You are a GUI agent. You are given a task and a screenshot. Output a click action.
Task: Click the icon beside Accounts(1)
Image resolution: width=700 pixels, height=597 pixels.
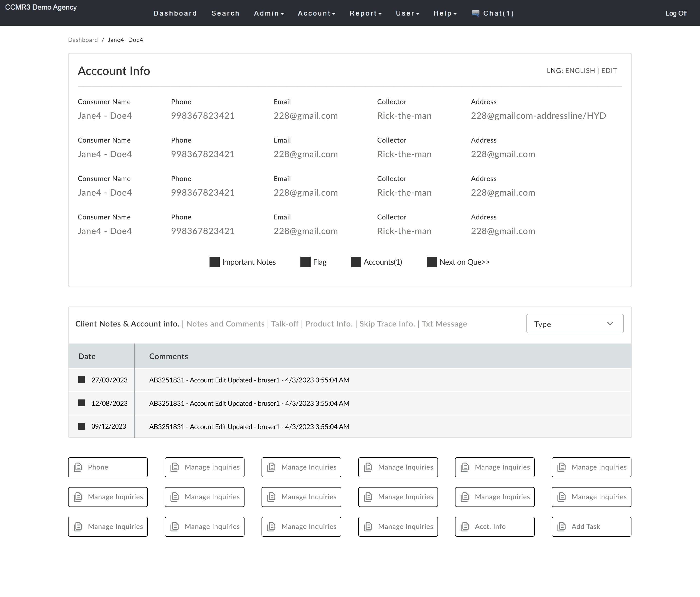coord(356,262)
